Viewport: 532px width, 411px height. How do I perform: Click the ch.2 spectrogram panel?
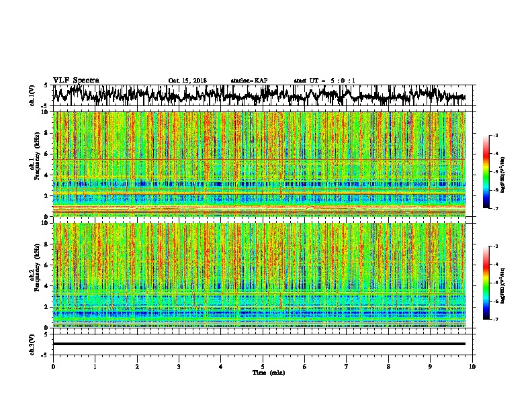pyautogui.click(x=259, y=275)
